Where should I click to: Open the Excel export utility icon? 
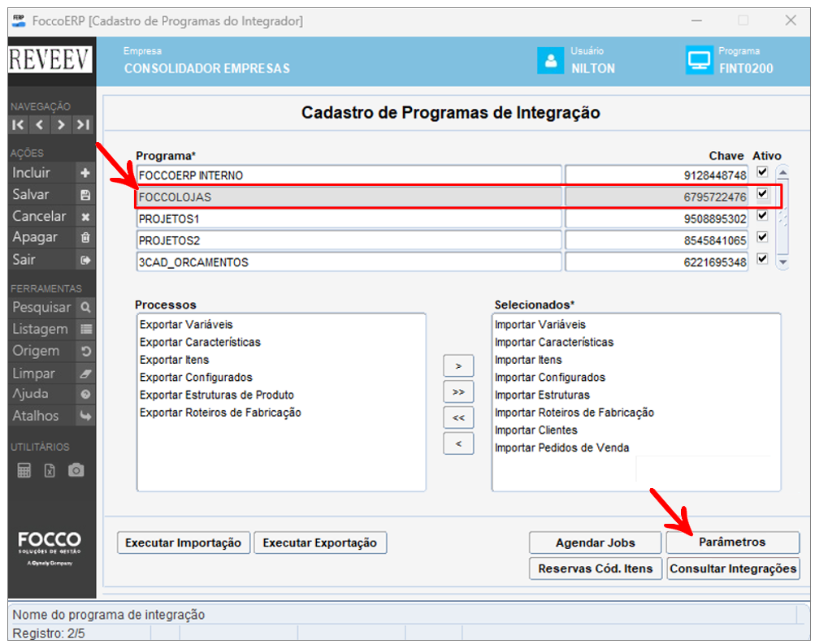pyautogui.click(x=50, y=470)
